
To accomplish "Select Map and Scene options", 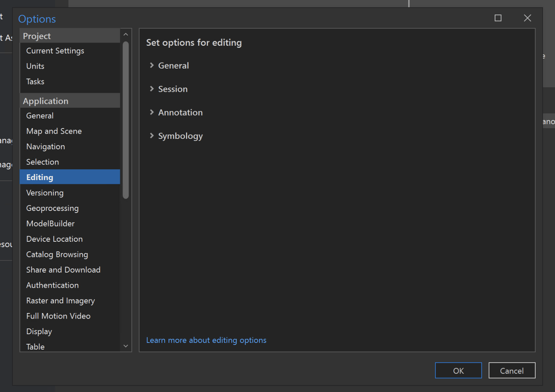I will point(54,131).
